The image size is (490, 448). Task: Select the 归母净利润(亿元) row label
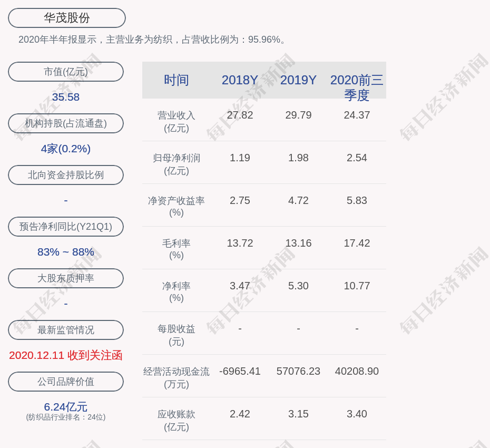click(177, 164)
